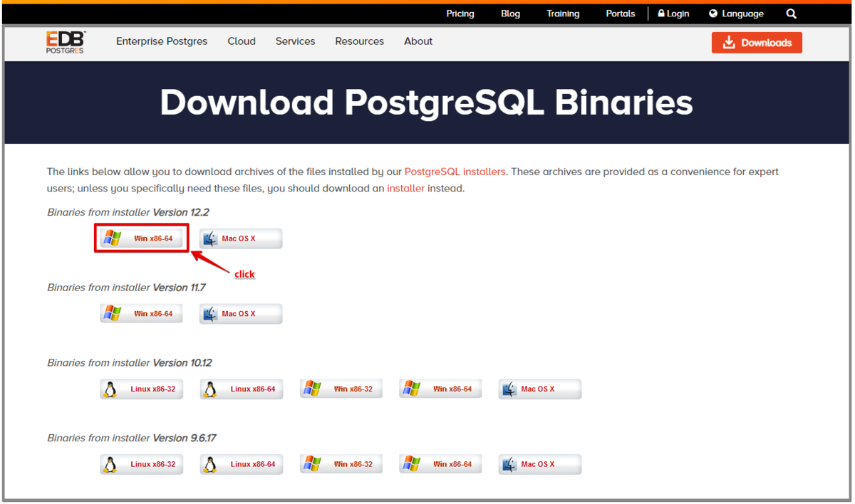Go to the Blog page
This screenshot has height=504, width=855.
point(510,14)
